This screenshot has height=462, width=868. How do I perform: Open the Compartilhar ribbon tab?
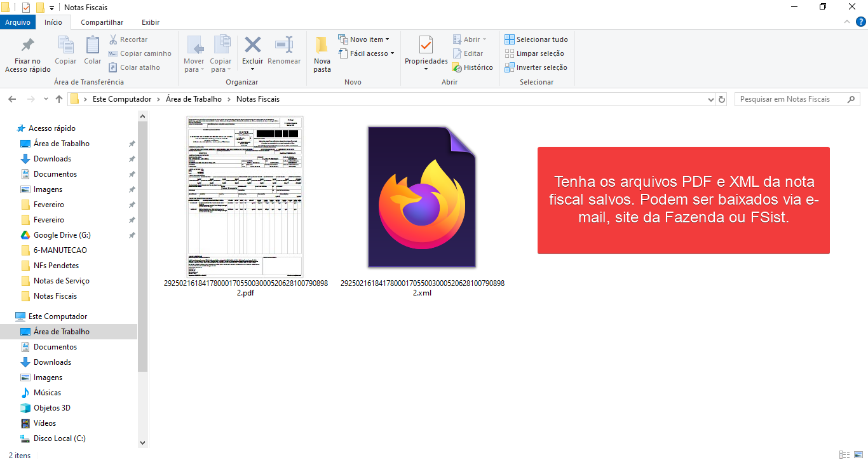point(102,22)
